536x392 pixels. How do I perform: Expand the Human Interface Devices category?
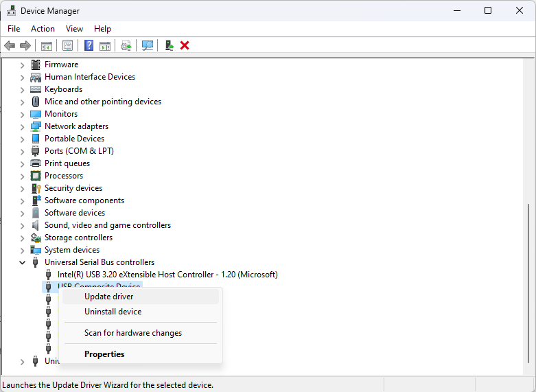coord(22,78)
